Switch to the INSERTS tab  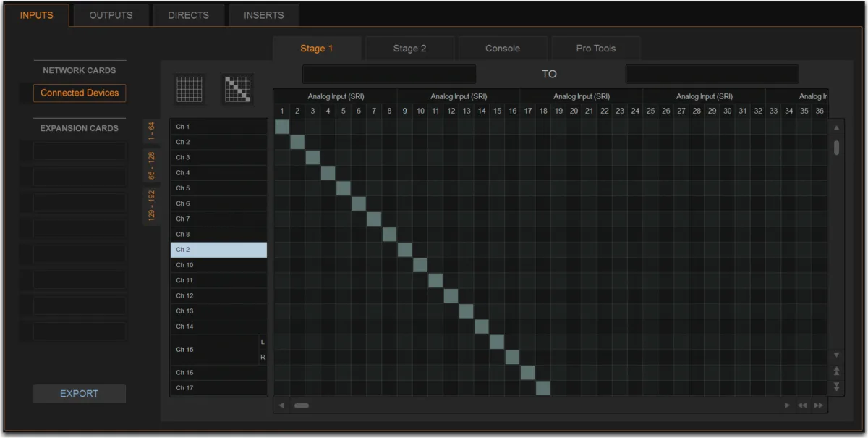[x=264, y=15]
